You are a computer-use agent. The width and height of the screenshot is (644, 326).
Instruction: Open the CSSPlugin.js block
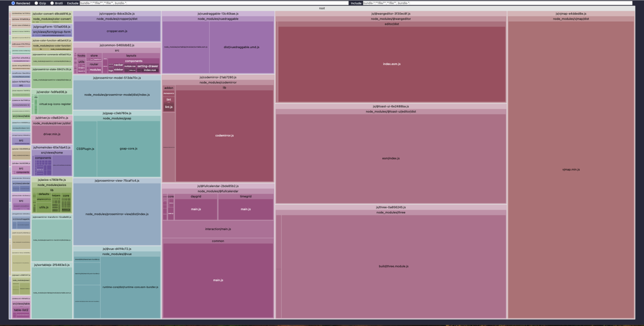coord(85,149)
